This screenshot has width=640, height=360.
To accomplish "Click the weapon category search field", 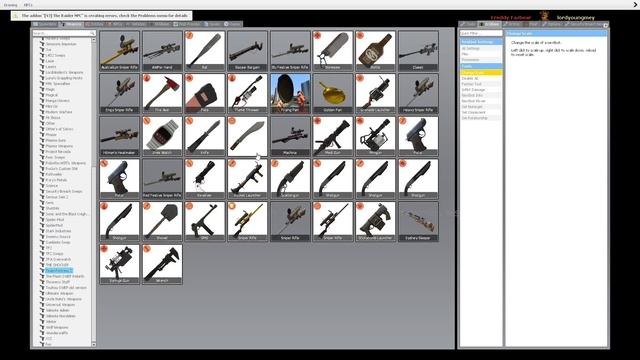I will click(x=64, y=33).
